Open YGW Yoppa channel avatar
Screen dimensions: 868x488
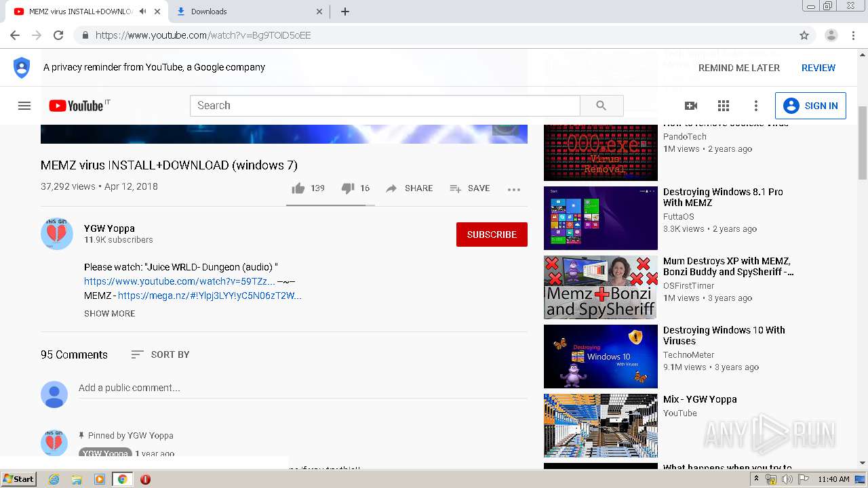[57, 234]
